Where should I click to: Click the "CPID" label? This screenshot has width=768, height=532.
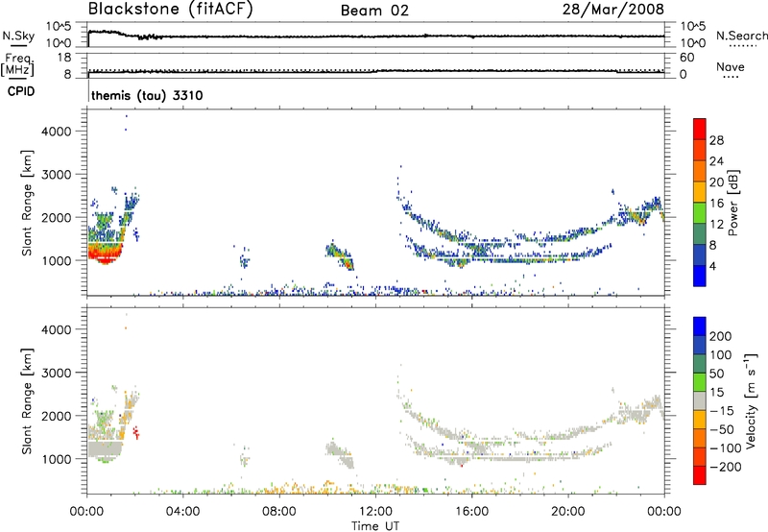pos(21,91)
